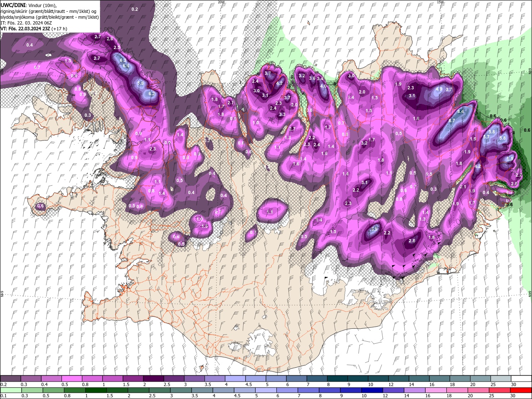Click the 0.2–0.3 dusky purple snow scale swatch
Image resolution: width=532 pixels, height=399 pixels.
tap(10, 378)
